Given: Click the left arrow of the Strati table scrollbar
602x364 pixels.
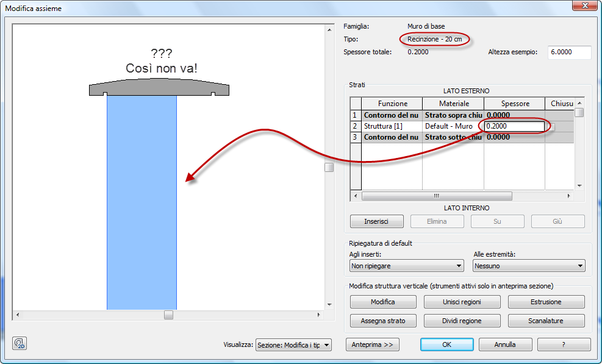Looking at the screenshot, I should tap(356, 196).
